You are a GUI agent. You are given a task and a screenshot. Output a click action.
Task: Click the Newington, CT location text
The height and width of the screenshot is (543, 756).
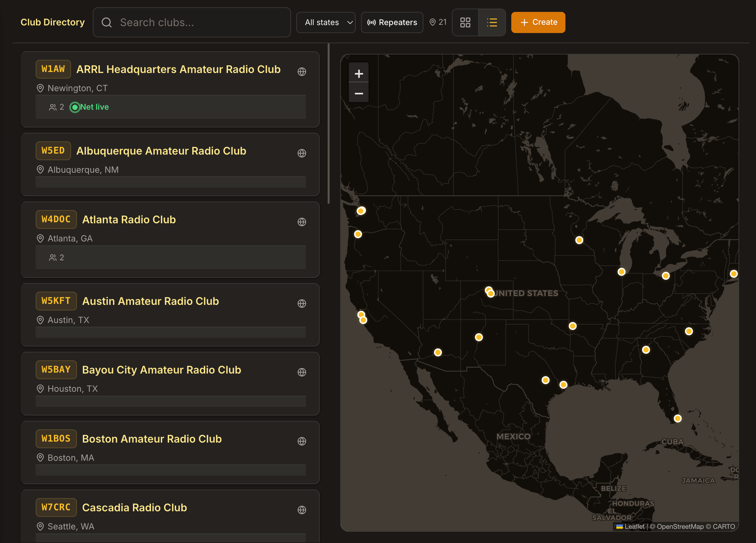tap(78, 88)
